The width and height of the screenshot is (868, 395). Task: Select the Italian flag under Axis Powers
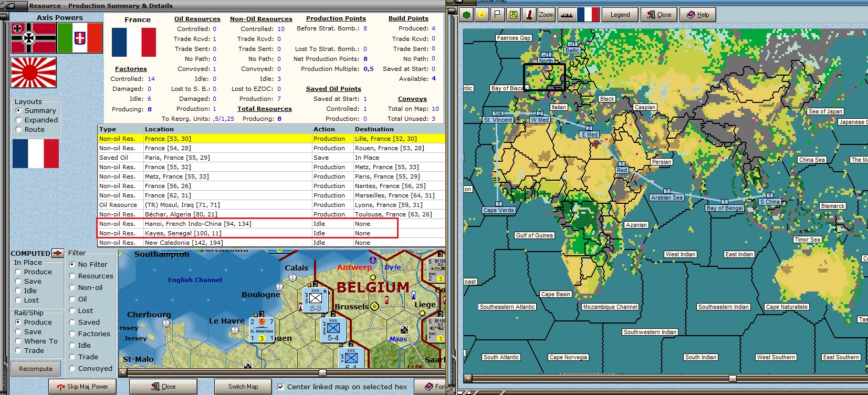pos(80,38)
